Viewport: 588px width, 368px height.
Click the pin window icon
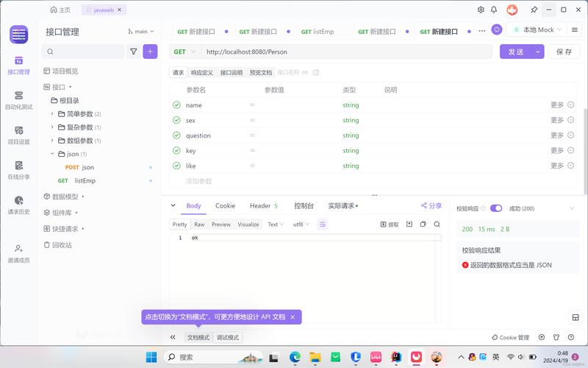tap(534, 10)
